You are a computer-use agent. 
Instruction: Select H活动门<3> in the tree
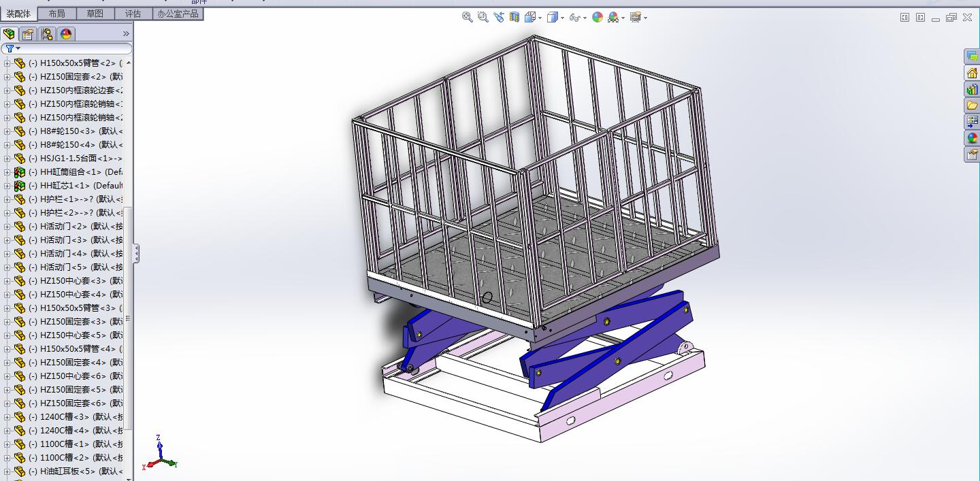(76, 240)
